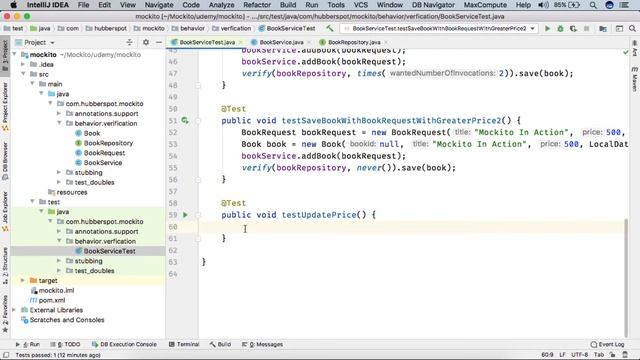The height and width of the screenshot is (360, 640).
Task: Expand the annotations.support package under main
Action: coord(59,113)
